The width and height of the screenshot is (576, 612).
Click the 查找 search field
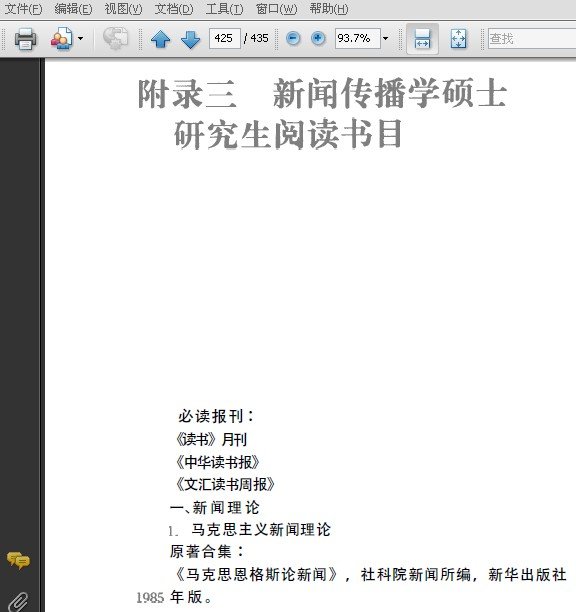pos(532,38)
